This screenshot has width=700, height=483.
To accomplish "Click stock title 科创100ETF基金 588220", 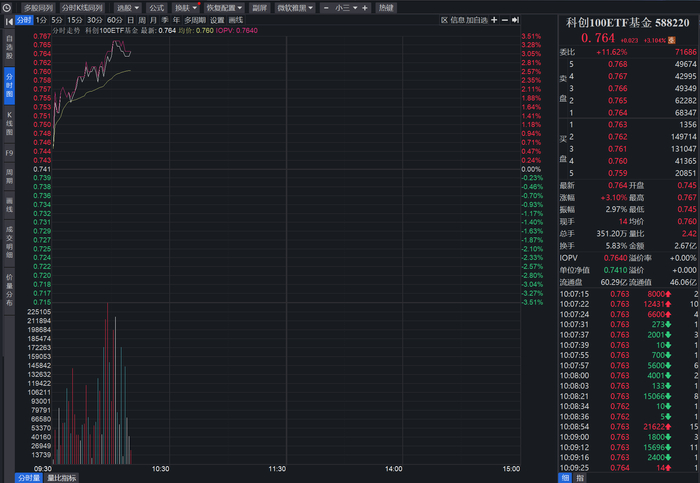I will click(628, 23).
